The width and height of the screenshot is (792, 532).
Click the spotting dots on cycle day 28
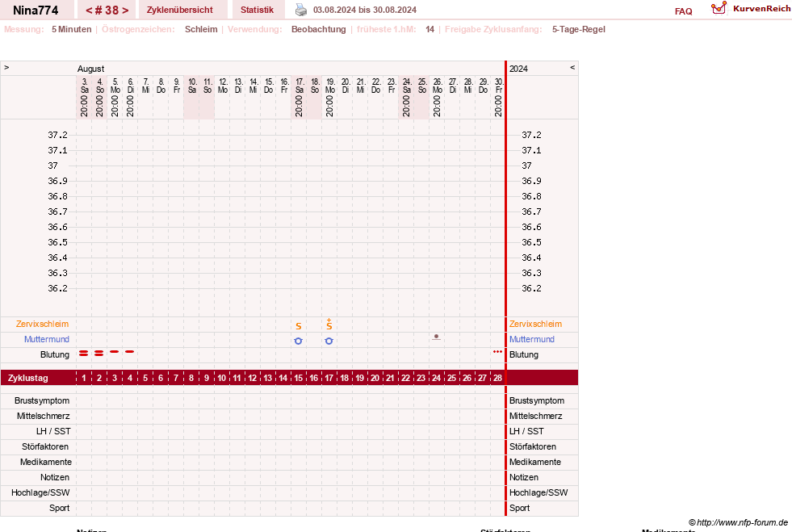(497, 352)
